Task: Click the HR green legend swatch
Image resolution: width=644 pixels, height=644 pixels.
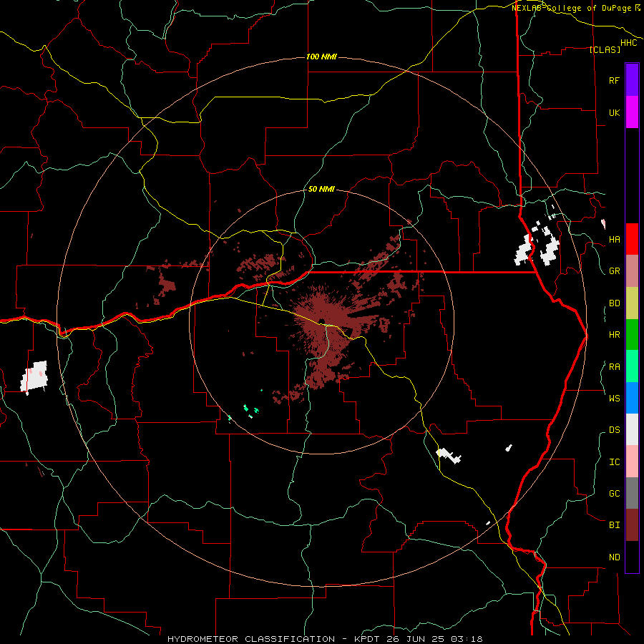Action: [x=632, y=334]
